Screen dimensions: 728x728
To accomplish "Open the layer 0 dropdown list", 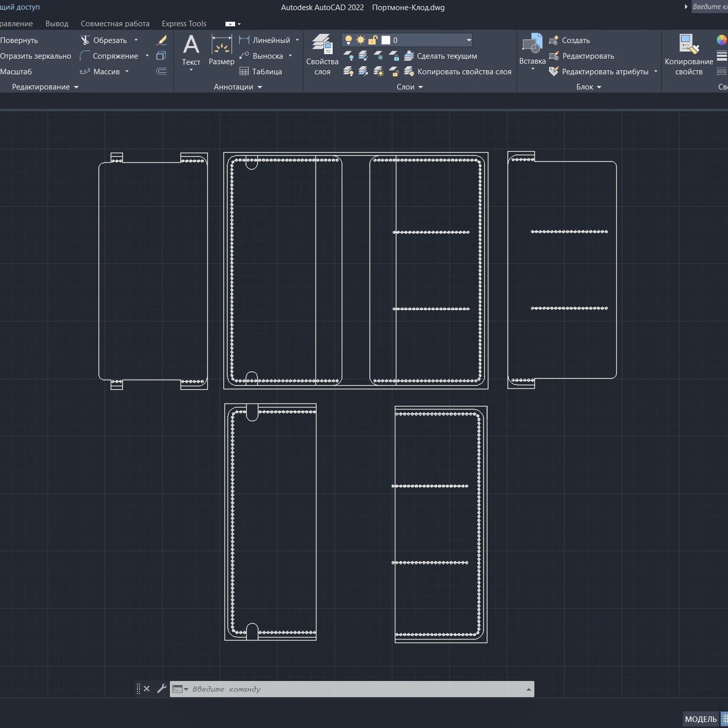I will (x=469, y=40).
